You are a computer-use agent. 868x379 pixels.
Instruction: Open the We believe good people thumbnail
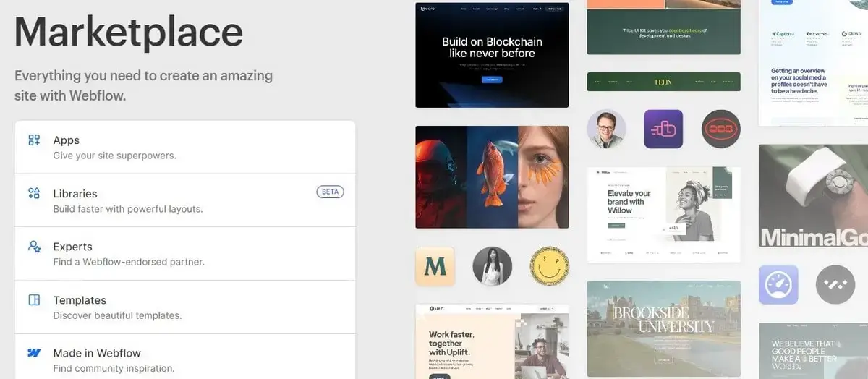(x=813, y=351)
